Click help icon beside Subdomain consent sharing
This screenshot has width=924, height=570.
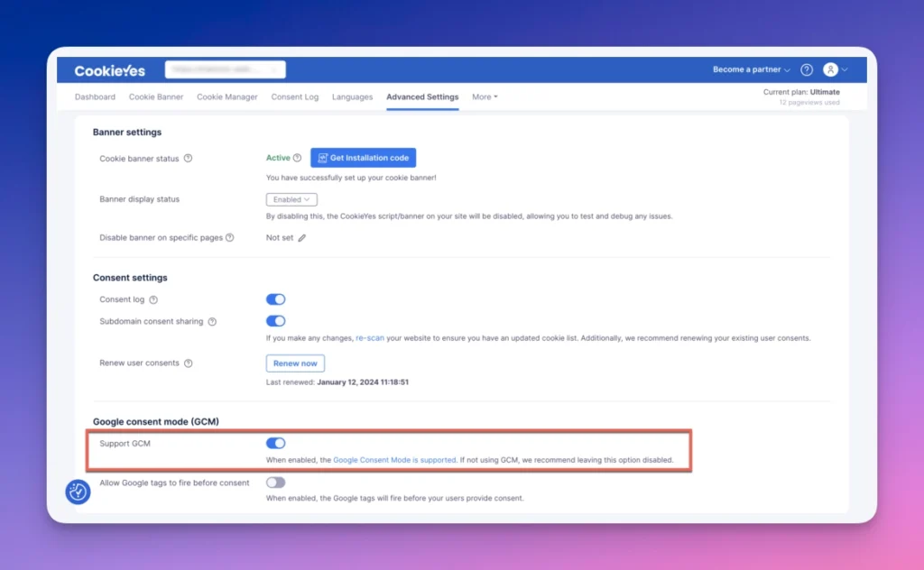(x=211, y=321)
